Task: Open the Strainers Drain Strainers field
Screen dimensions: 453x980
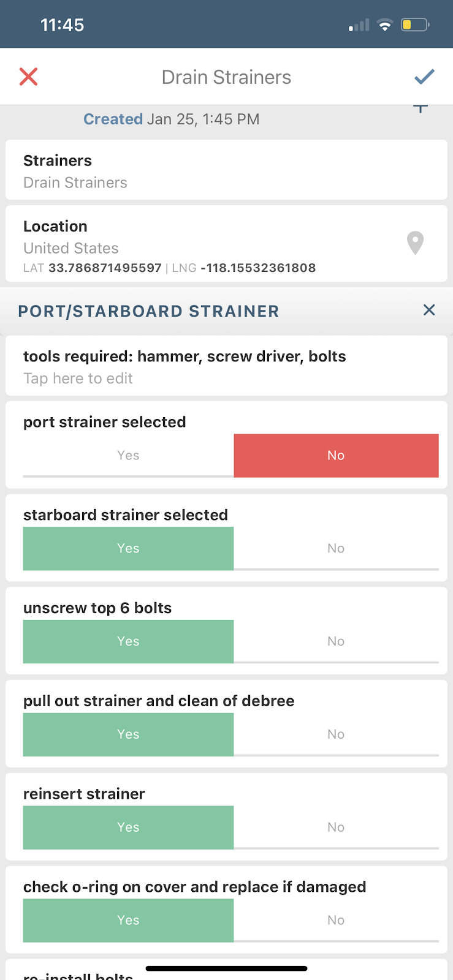Action: coord(226,171)
